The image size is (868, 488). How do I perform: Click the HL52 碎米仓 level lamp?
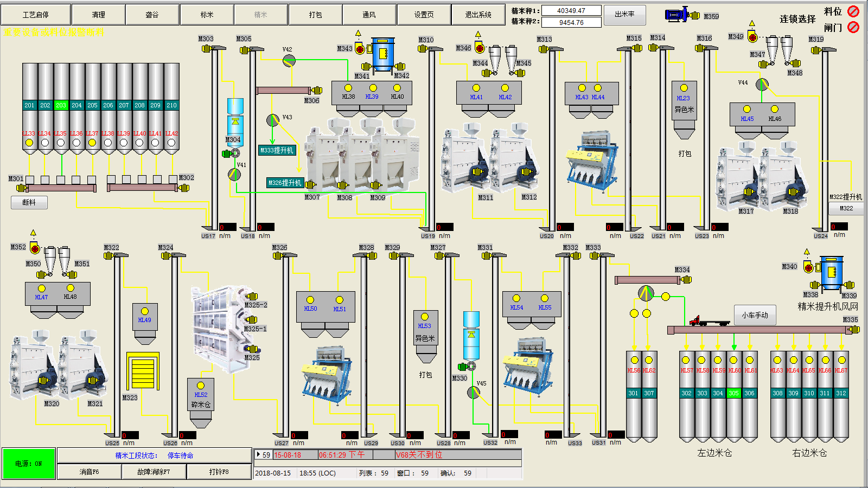coord(201,386)
